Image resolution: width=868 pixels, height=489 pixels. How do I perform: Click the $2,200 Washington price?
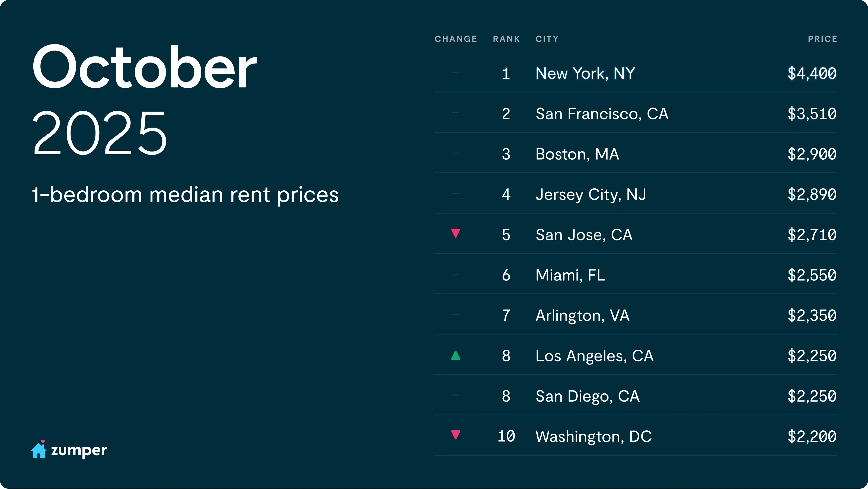(x=812, y=437)
